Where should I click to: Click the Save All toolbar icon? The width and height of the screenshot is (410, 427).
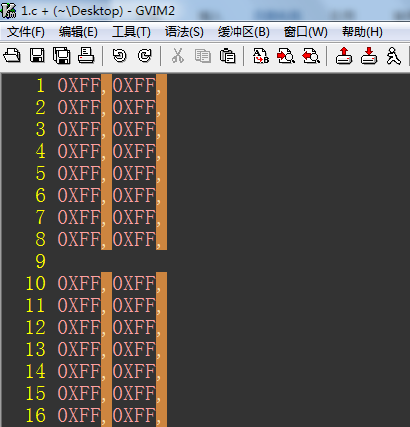pyautogui.click(x=61, y=55)
